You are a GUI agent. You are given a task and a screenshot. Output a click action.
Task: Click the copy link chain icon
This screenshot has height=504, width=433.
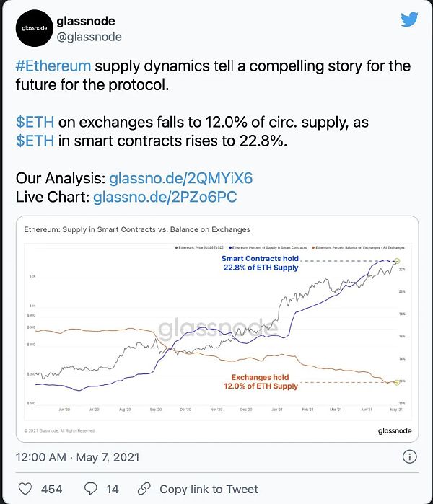(144, 488)
